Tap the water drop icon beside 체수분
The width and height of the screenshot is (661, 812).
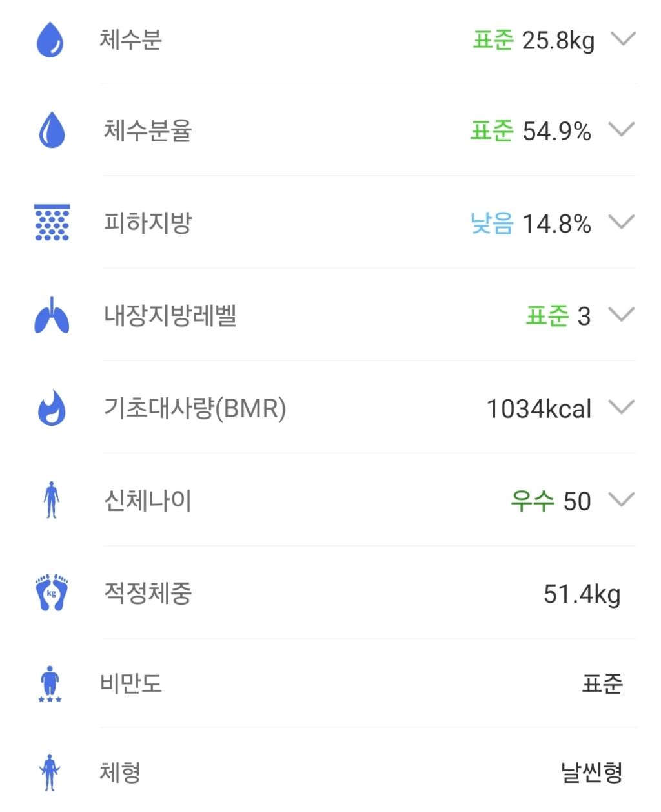[x=50, y=39]
